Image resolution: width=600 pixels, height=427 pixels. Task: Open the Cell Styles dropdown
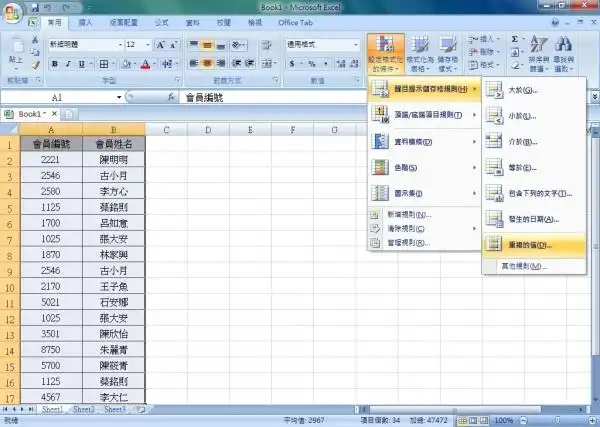coord(448,54)
